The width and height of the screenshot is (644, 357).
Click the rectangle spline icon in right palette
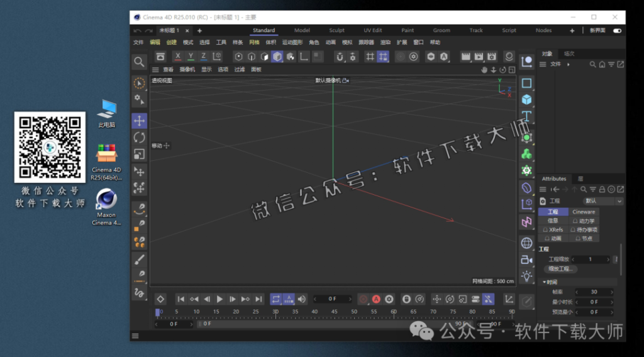point(526,83)
